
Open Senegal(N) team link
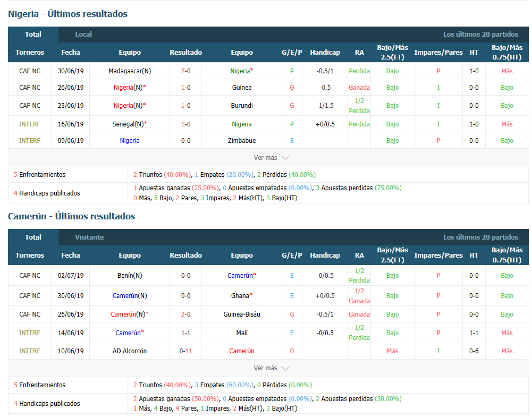130,124
